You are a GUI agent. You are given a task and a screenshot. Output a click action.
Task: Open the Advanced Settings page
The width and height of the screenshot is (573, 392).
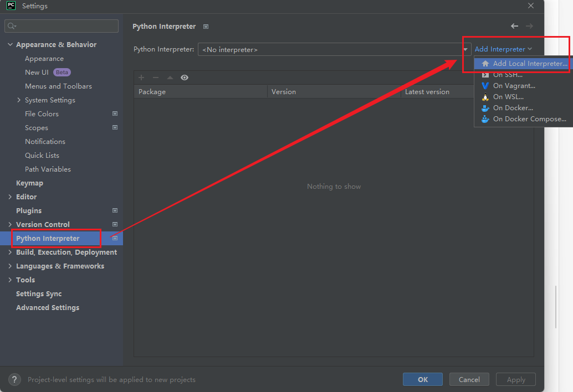point(48,308)
